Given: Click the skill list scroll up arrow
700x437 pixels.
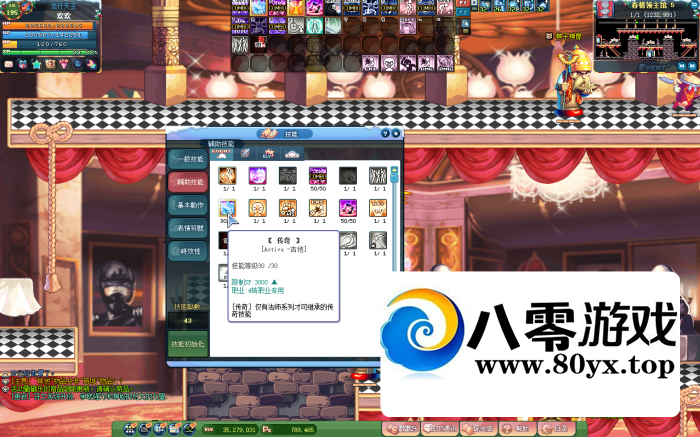Looking at the screenshot, I should pos(394,170).
